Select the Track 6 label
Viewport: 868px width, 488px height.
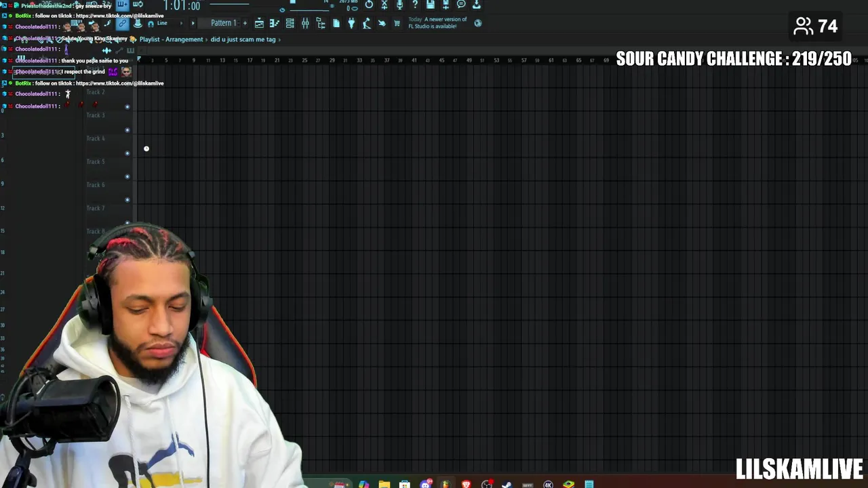96,185
